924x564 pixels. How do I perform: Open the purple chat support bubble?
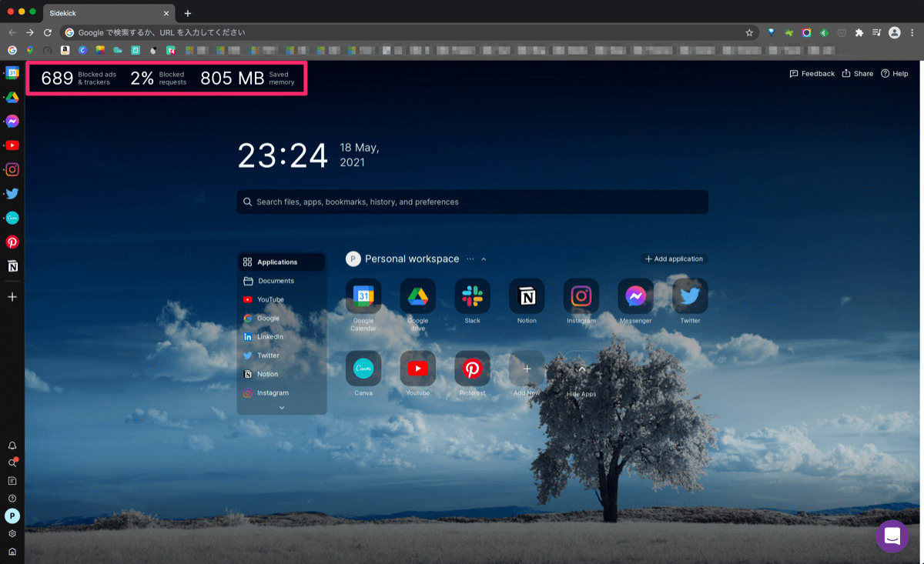pos(892,536)
